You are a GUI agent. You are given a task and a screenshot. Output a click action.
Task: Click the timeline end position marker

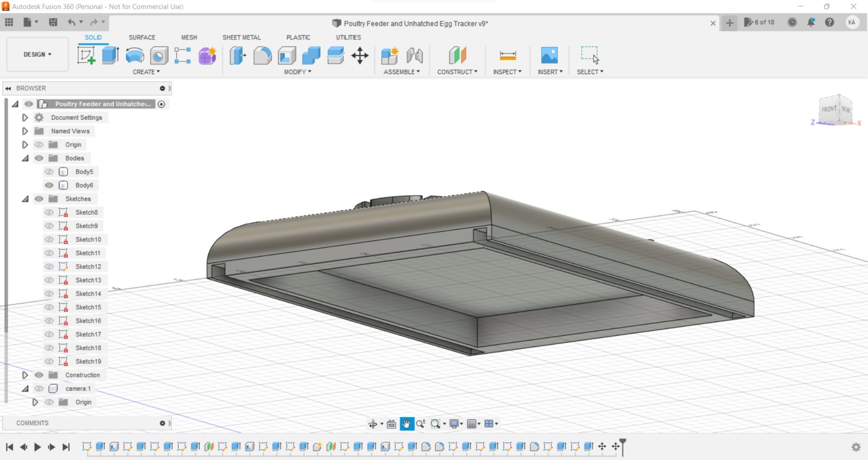[623, 444]
